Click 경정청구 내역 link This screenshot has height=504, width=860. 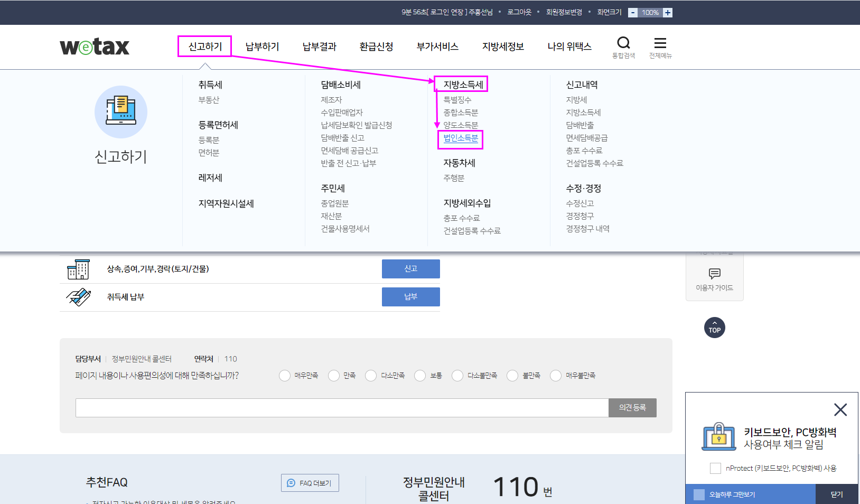click(588, 229)
